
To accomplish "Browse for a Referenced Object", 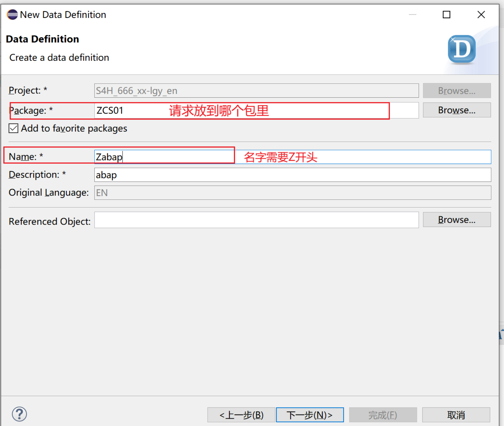I will tap(456, 220).
